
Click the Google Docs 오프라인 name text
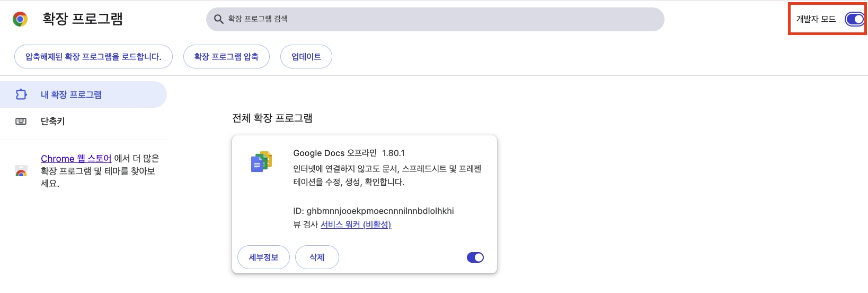pos(335,153)
